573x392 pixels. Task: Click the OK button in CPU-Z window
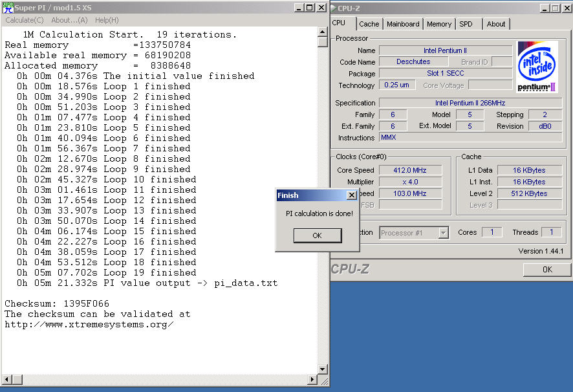(547, 270)
